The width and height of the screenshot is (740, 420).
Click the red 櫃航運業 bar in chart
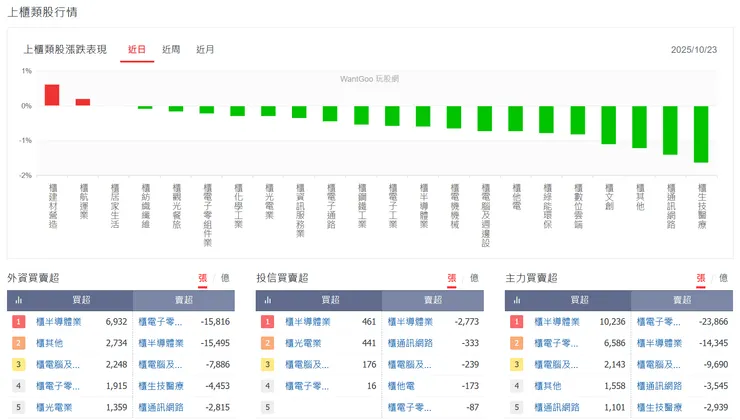point(83,102)
